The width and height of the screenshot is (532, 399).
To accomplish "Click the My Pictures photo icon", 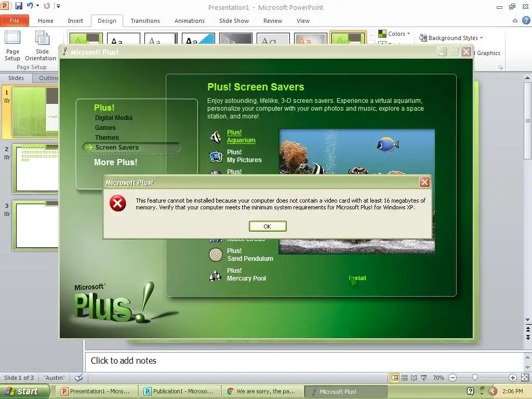I will tap(216, 156).
